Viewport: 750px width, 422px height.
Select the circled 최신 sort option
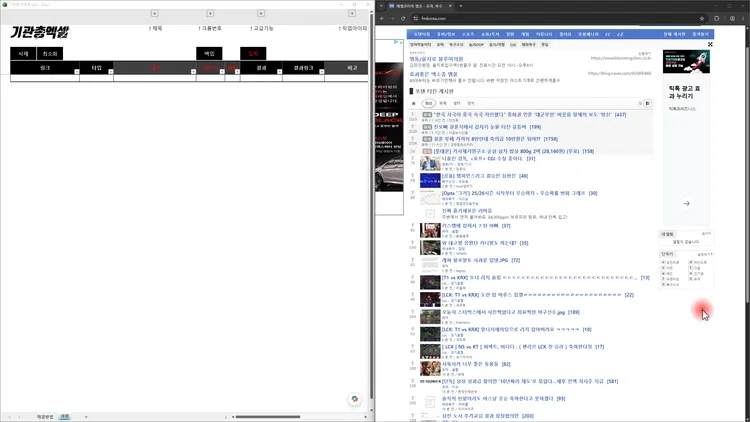pos(429,103)
